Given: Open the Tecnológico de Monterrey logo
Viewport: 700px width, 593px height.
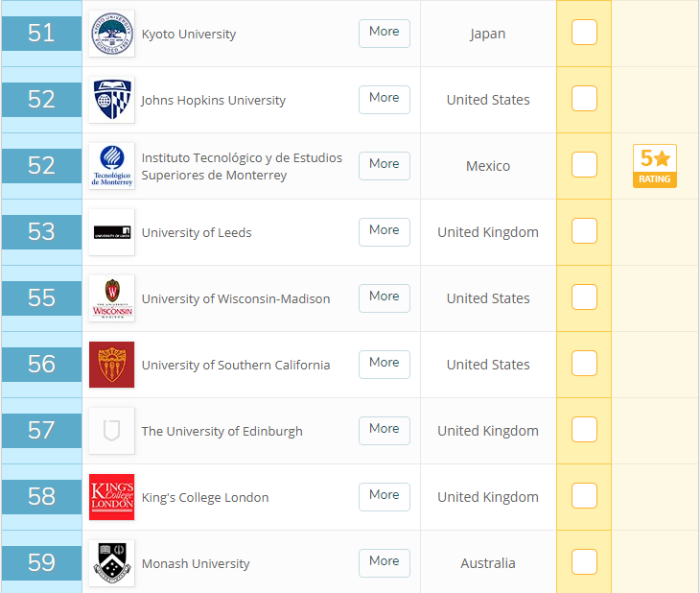Looking at the screenshot, I should [111, 166].
